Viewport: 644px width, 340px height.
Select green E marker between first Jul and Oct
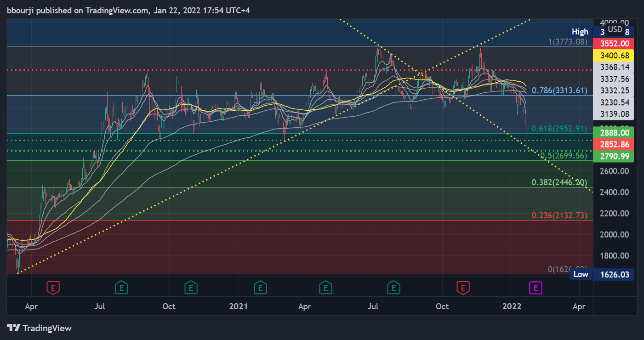(121, 288)
